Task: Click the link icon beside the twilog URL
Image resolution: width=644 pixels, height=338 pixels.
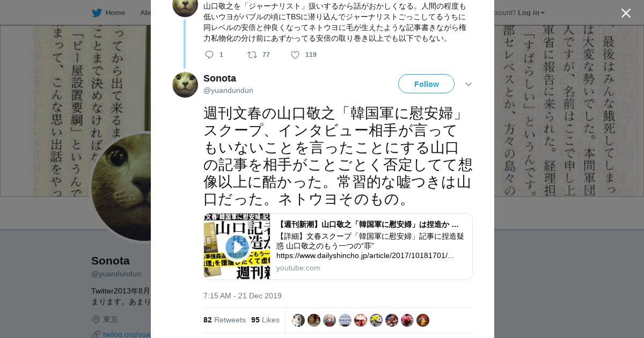Action: (96, 334)
